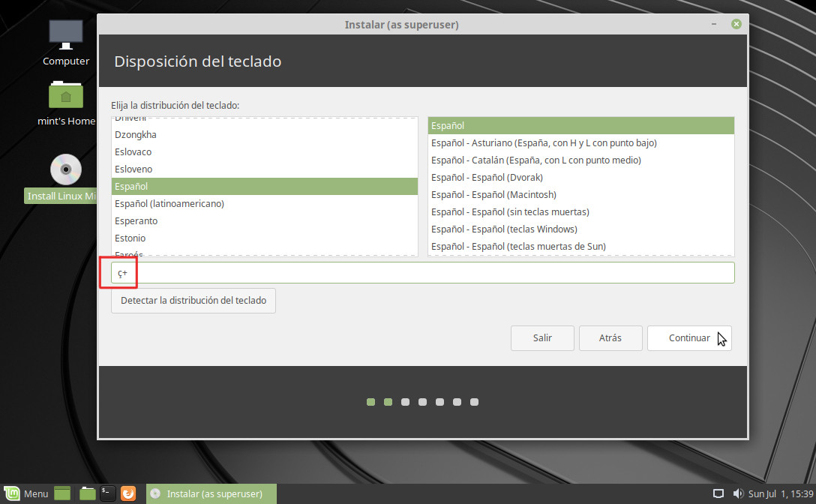Click the Show Desktop taskbar icon
Image resolution: width=816 pixels, height=504 pixels.
click(x=62, y=493)
